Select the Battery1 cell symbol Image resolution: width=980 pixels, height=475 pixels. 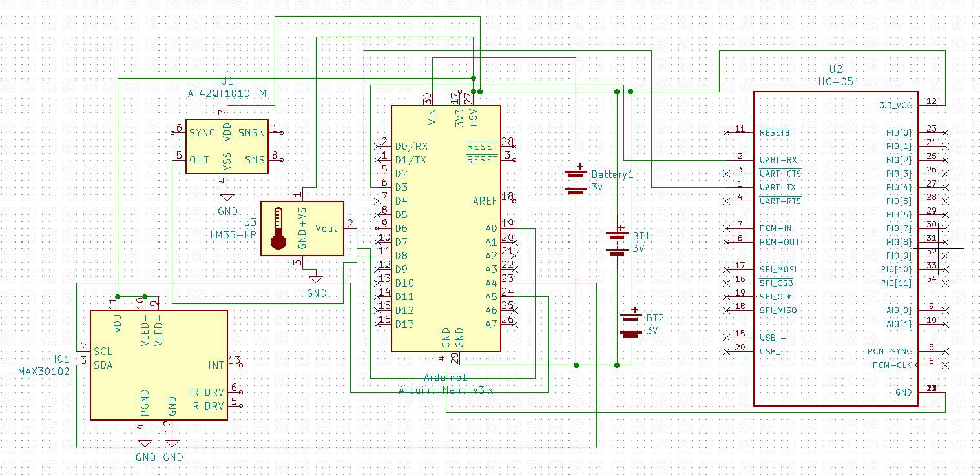[x=575, y=181]
